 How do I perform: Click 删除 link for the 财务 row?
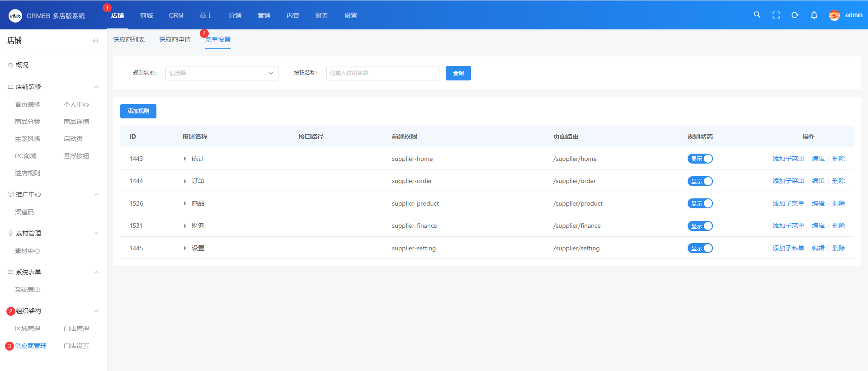tap(838, 225)
